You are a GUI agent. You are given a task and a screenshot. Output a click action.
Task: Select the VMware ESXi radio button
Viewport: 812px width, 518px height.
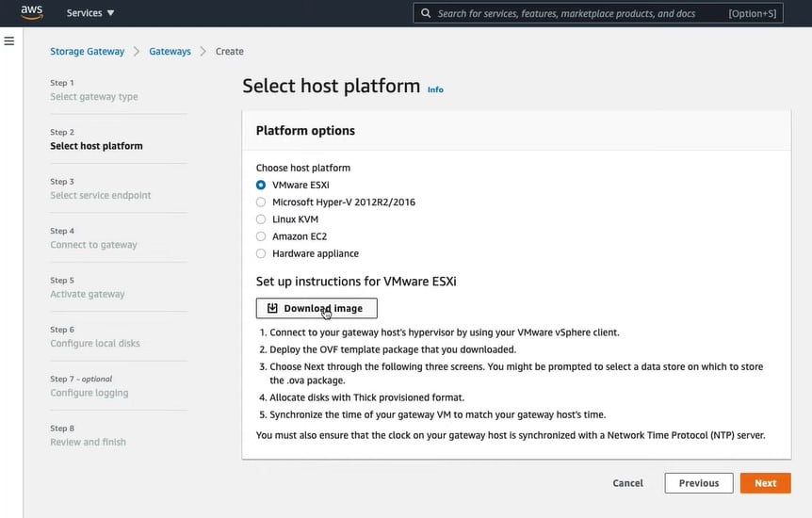pyautogui.click(x=261, y=185)
